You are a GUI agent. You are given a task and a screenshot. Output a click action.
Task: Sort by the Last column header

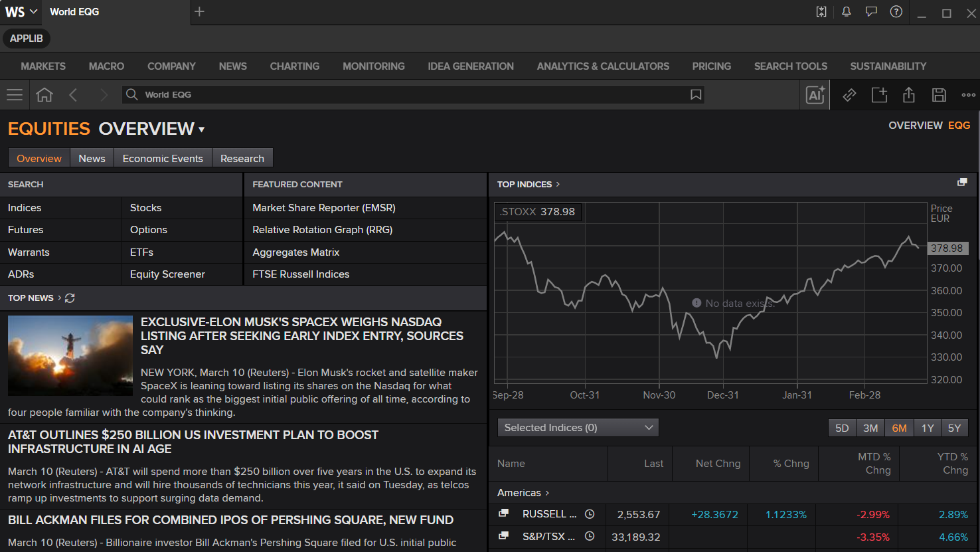click(653, 464)
